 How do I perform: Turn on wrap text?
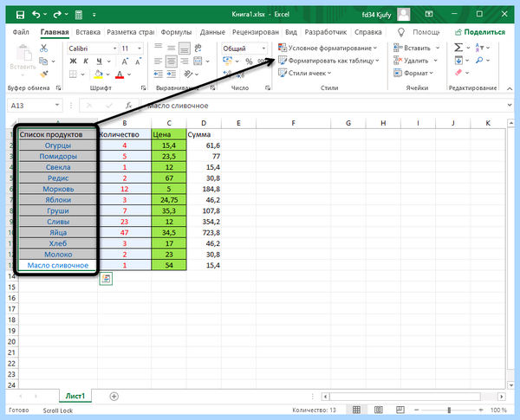[198, 48]
